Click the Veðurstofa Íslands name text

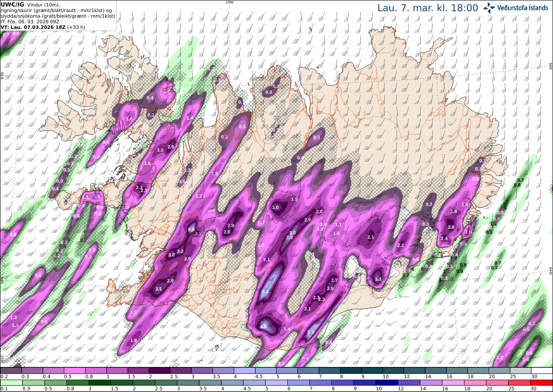[x=523, y=8]
